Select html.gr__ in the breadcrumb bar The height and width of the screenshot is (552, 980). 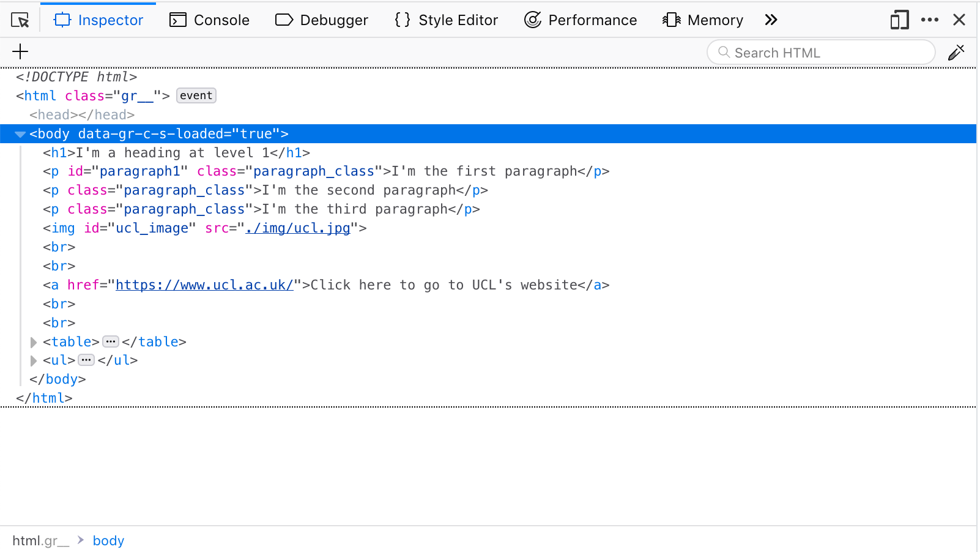click(40, 541)
